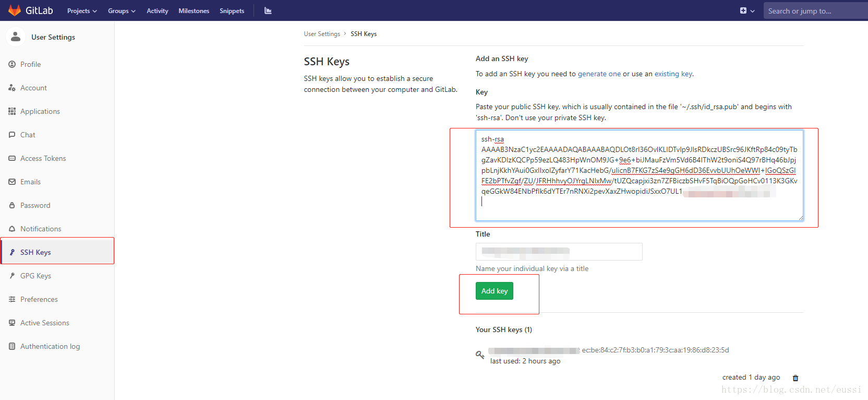The width and height of the screenshot is (868, 400).
Task: Open Milestones in top navigation
Action: tap(194, 11)
